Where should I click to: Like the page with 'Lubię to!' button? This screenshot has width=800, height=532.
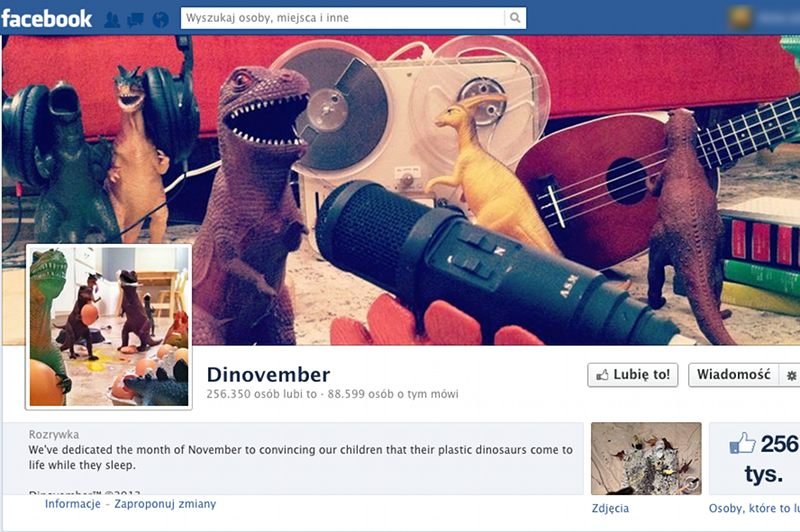pos(633,375)
